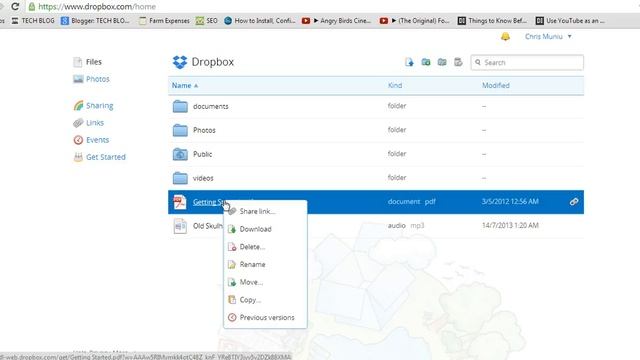Click the 14/7/2013 1:20 AM modified date
This screenshot has height=360, width=640.
point(510,225)
